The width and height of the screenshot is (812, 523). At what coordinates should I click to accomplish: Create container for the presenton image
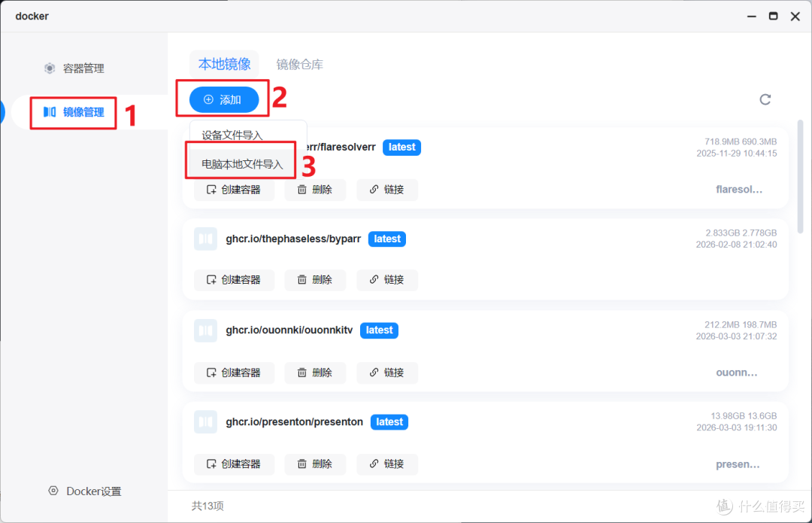[234, 464]
